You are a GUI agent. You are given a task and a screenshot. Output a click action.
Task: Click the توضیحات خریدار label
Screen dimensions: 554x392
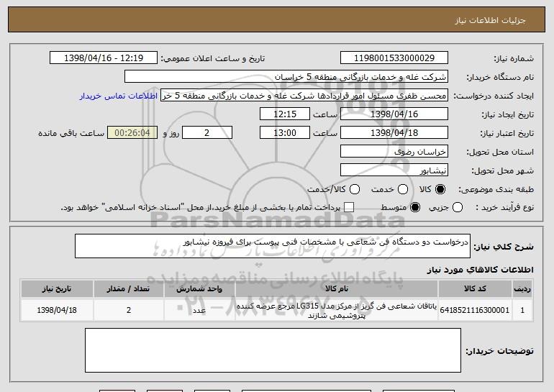(x=499, y=351)
